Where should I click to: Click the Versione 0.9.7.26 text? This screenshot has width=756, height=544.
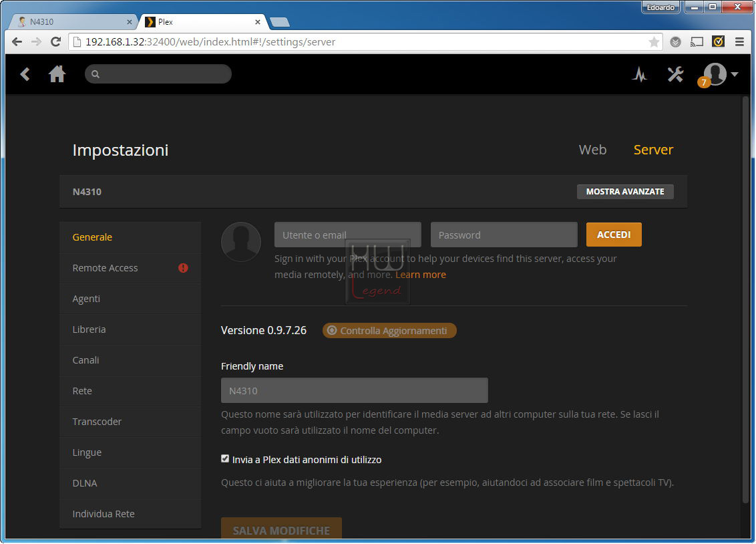(x=264, y=331)
